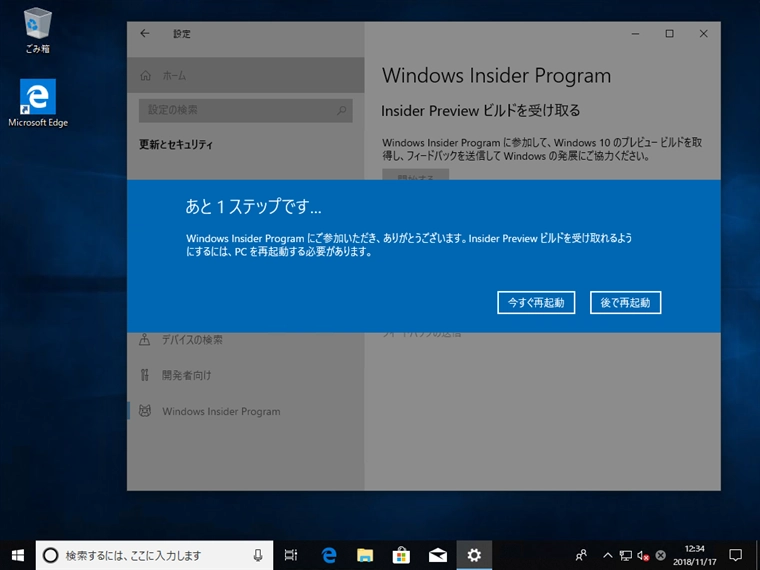Screen dimensions: 760x570
Task: Open the ごみ箱 recycle bin on the desktop
Action: [37, 31]
